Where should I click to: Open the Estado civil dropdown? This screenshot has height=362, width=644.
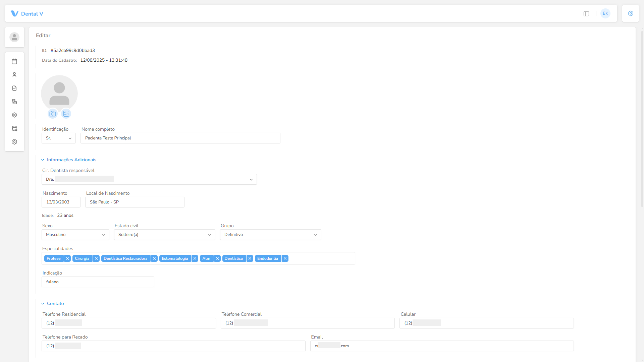coord(165,235)
